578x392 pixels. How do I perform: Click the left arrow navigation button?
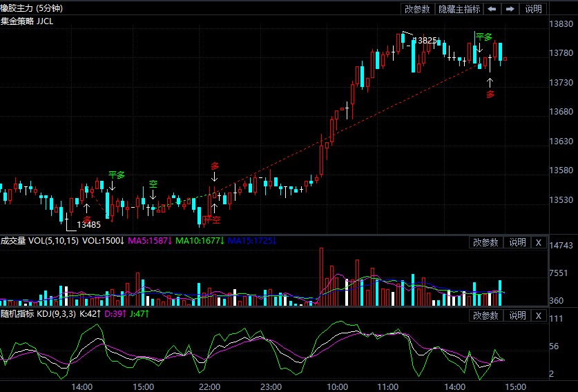[492, 9]
